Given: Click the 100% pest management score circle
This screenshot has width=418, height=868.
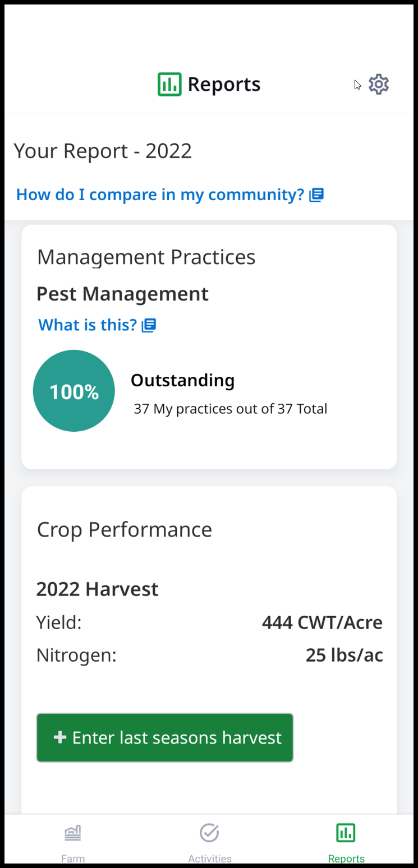Looking at the screenshot, I should pyautogui.click(x=74, y=391).
